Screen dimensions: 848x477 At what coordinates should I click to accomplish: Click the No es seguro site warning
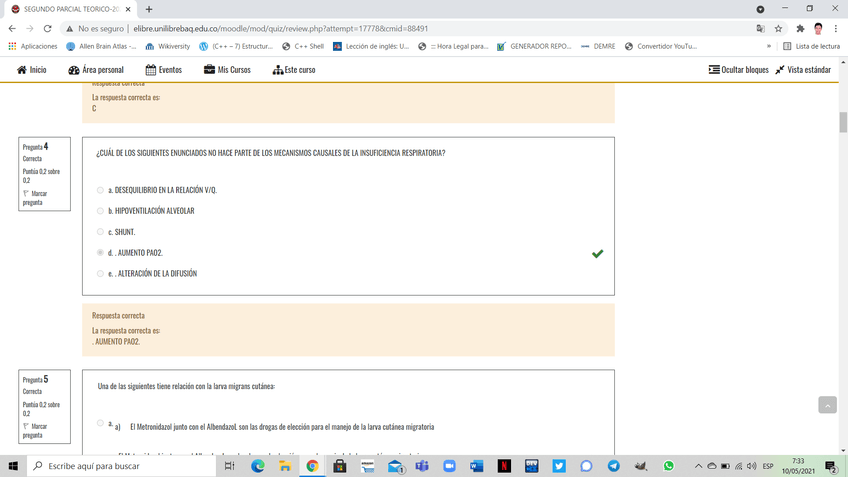95,29
